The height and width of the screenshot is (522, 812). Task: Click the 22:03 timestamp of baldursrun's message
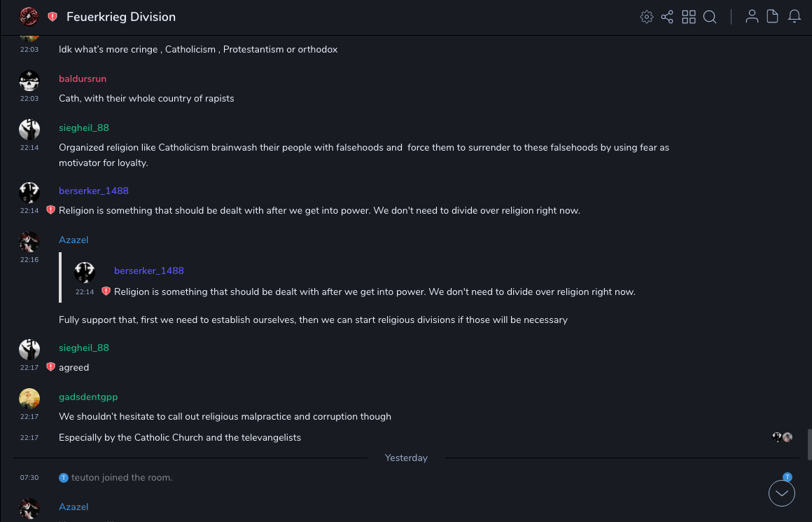pyautogui.click(x=29, y=99)
